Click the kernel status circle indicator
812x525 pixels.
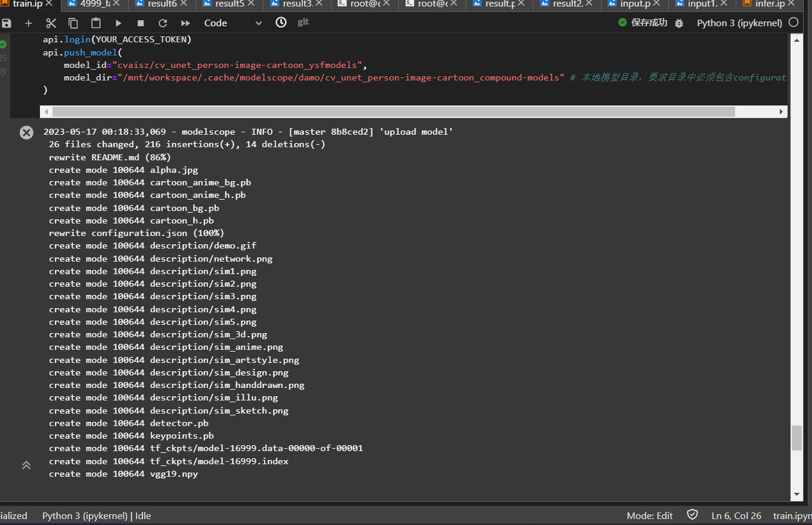(794, 23)
